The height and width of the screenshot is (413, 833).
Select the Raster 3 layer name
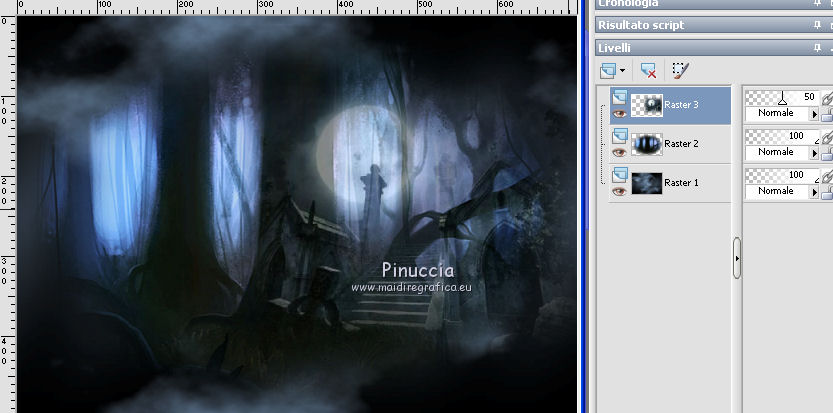pos(681,105)
